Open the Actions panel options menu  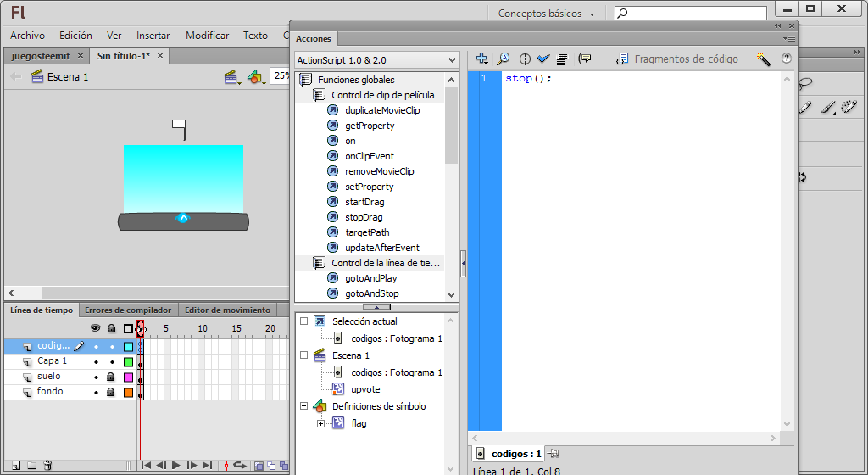(x=789, y=38)
